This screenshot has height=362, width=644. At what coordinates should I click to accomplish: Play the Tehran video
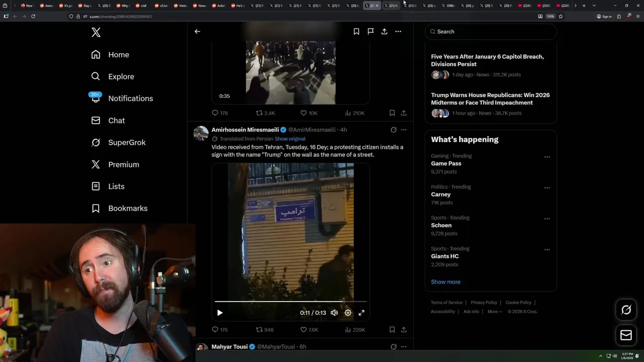tap(220, 313)
